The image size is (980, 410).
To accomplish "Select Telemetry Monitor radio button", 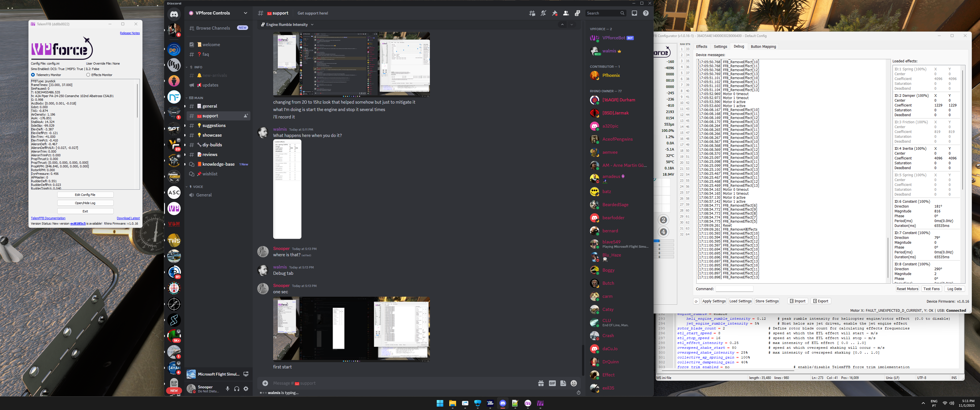I will coord(33,75).
